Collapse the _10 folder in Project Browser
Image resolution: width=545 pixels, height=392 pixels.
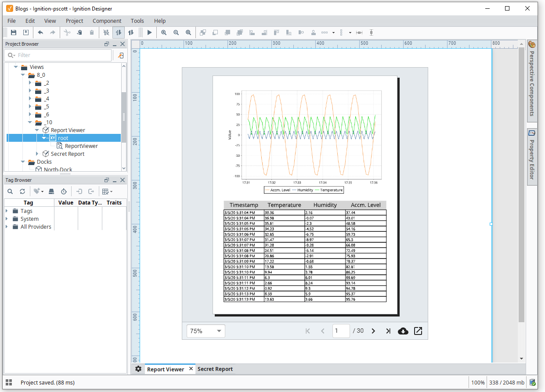(30, 122)
